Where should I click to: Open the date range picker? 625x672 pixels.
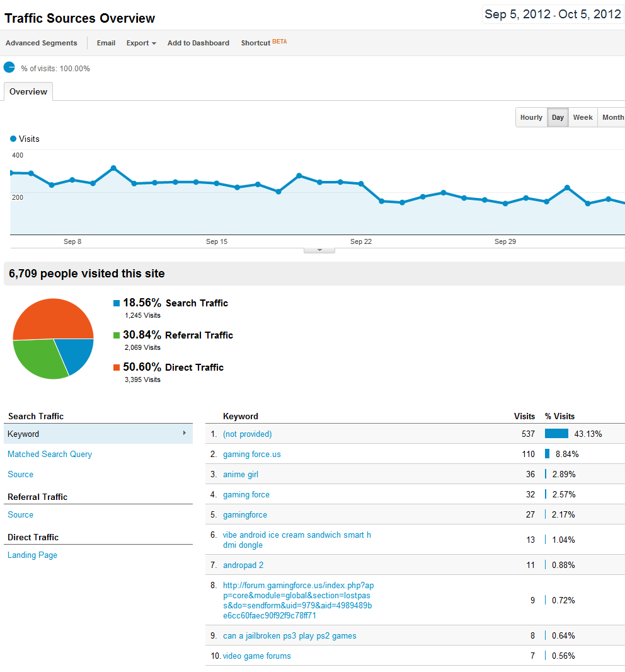553,14
